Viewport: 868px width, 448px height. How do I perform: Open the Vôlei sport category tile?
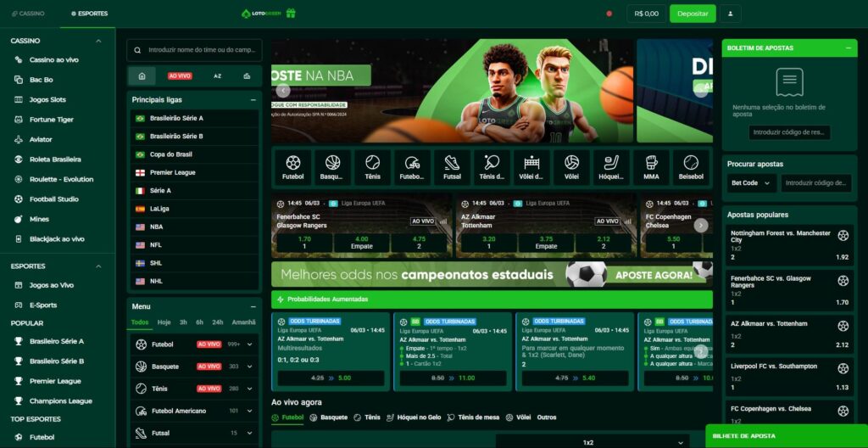pos(572,167)
